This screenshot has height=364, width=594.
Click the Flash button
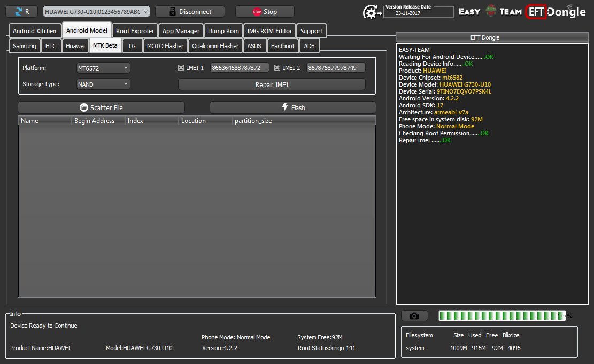click(x=293, y=107)
